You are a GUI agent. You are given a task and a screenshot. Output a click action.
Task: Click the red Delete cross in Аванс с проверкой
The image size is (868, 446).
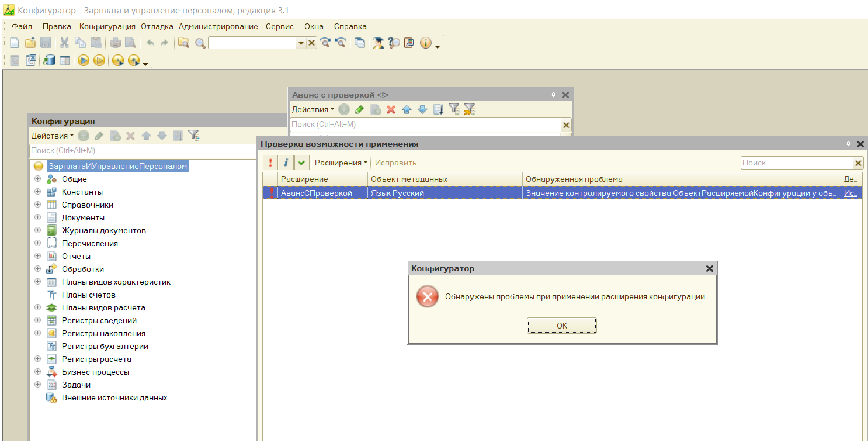(391, 109)
